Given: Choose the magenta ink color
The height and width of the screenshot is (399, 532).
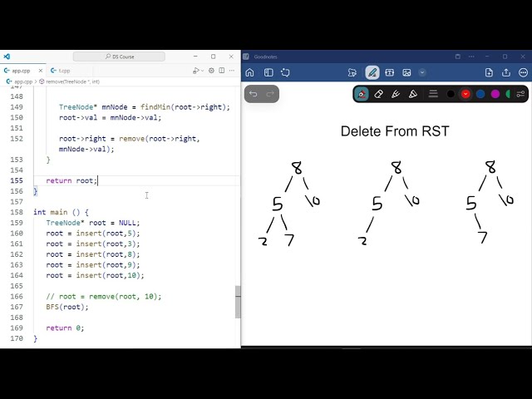Looking at the screenshot, I should [495, 94].
